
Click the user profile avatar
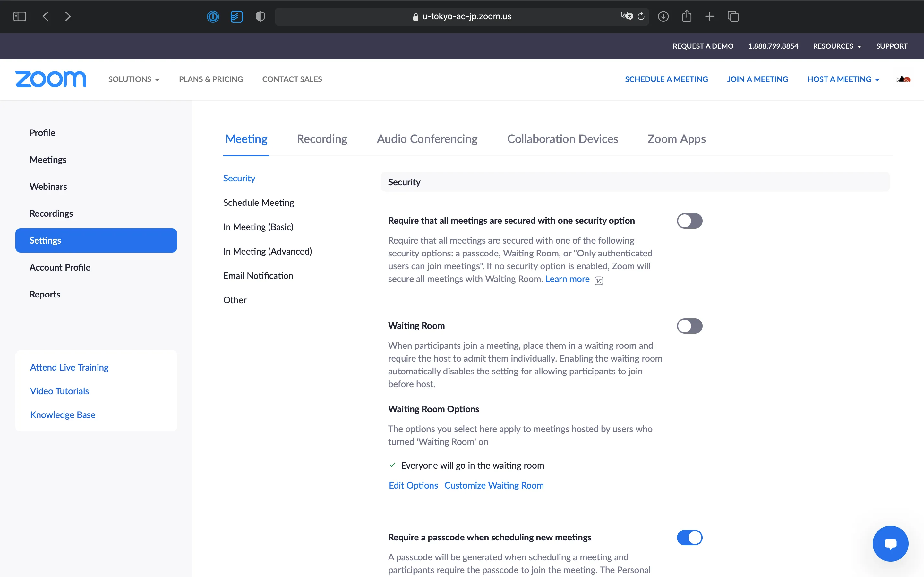pyautogui.click(x=903, y=79)
